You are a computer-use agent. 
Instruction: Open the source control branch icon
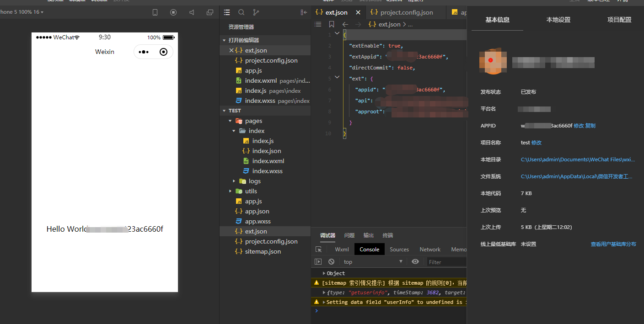pyautogui.click(x=256, y=12)
